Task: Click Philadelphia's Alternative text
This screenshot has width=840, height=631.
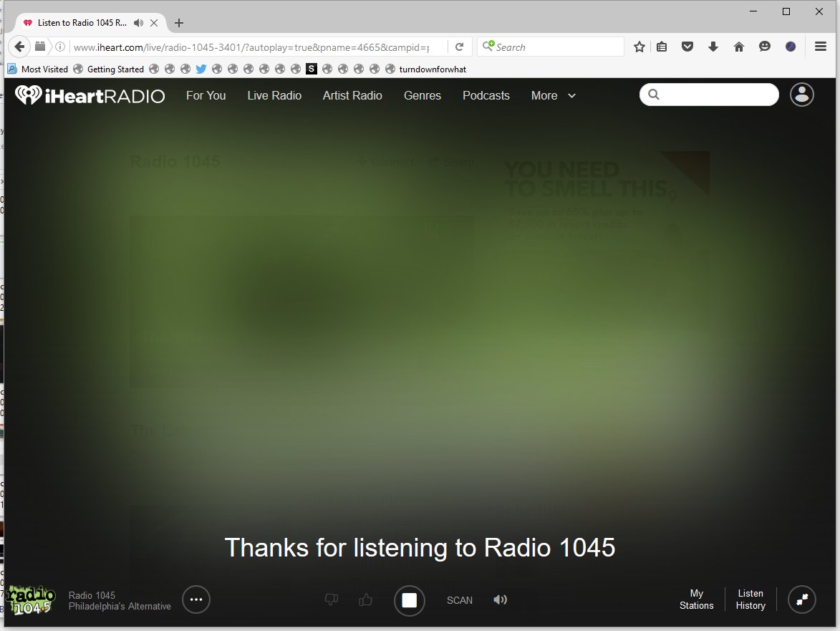Action: click(x=120, y=607)
